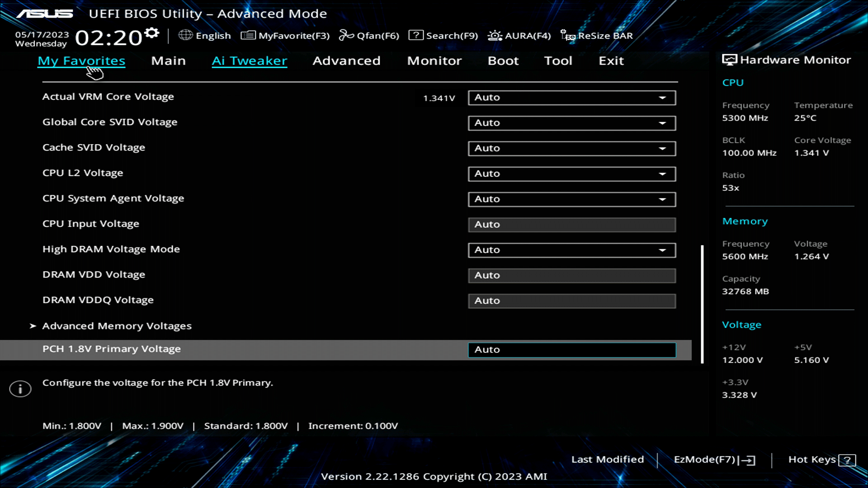Open Search using the question mark icon
This screenshot has width=868, height=488.
pos(415,35)
